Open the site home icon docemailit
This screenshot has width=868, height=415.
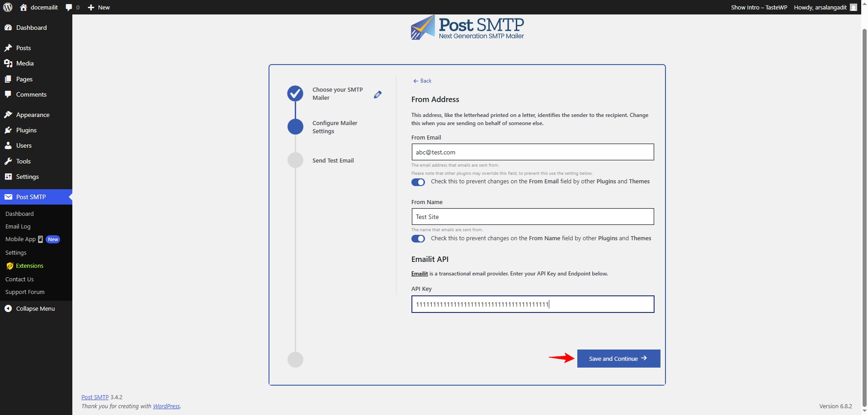coord(24,7)
